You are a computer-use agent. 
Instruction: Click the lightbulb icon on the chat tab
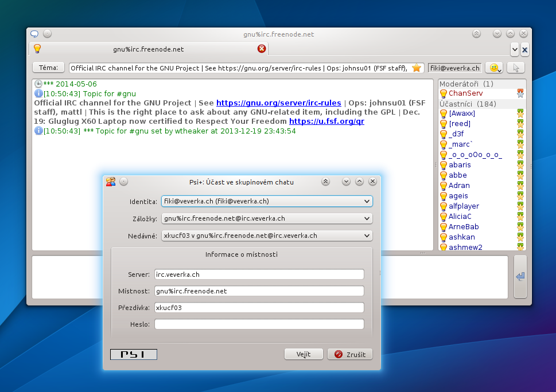pyautogui.click(x=37, y=49)
